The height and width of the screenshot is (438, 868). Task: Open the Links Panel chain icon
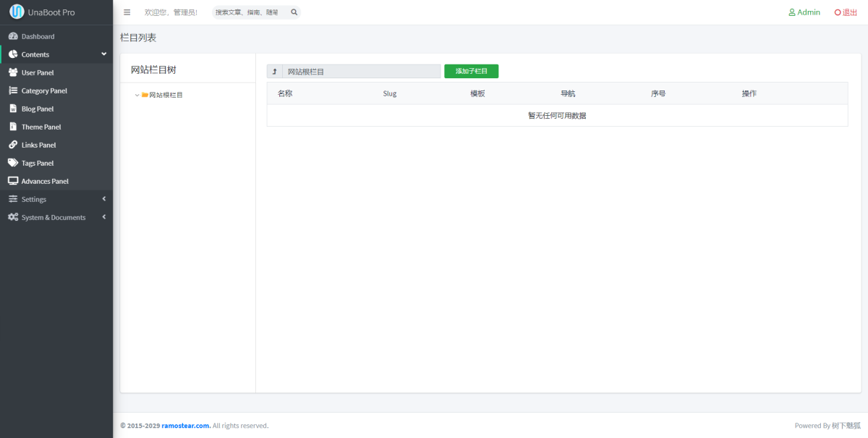click(x=13, y=145)
